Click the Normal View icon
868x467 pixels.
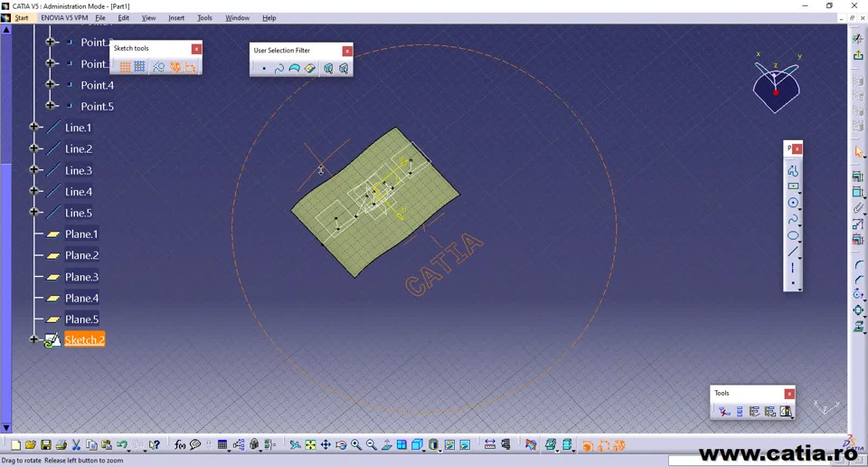[387, 445]
